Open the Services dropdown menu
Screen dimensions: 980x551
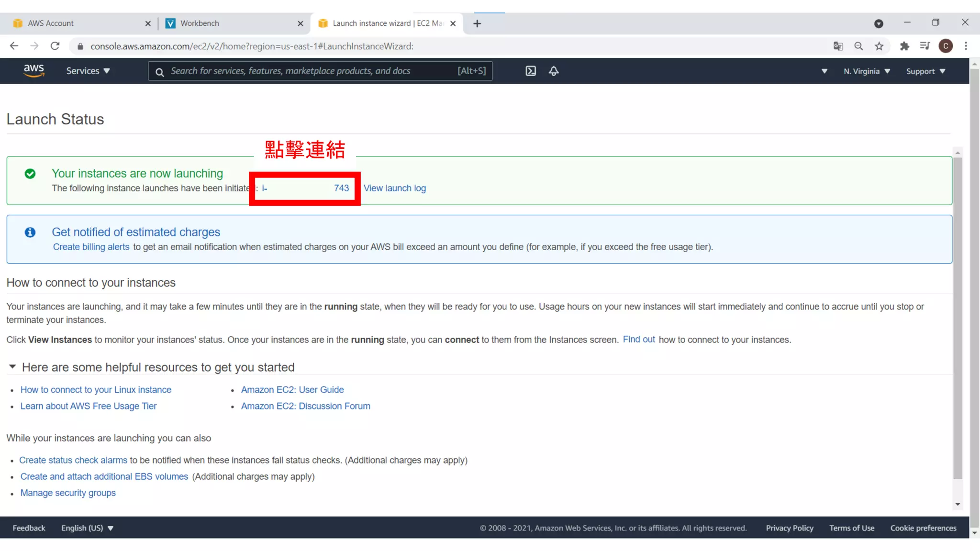[x=88, y=71]
